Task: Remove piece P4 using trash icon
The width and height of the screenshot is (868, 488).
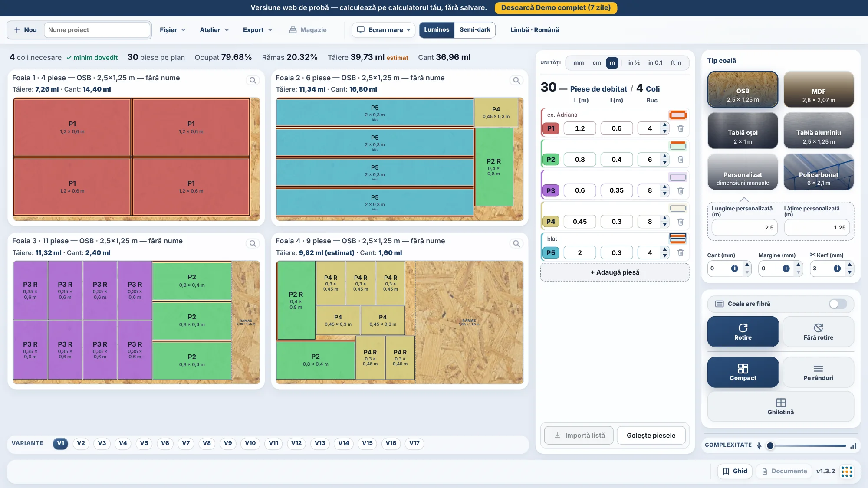Action: tap(681, 222)
